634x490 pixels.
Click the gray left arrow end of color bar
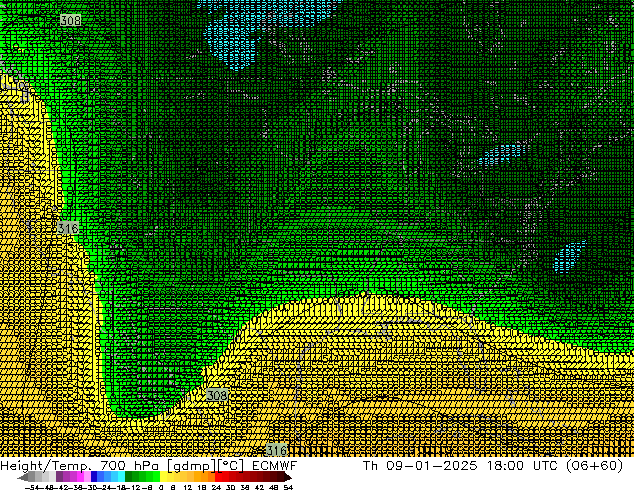tap(23, 477)
